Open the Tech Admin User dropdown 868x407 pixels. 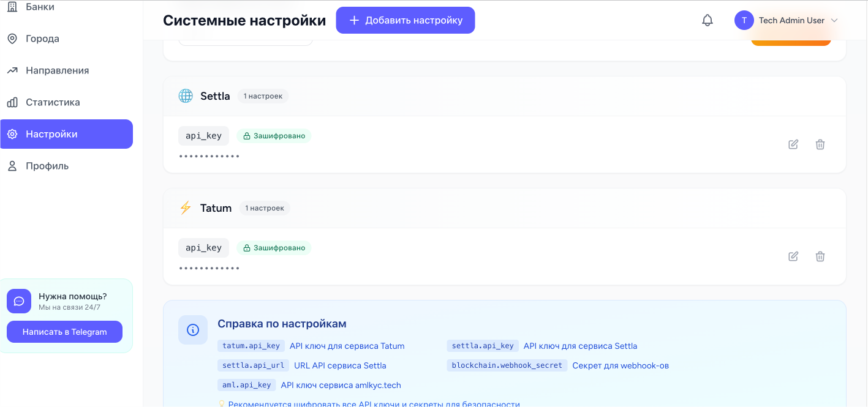(x=834, y=20)
